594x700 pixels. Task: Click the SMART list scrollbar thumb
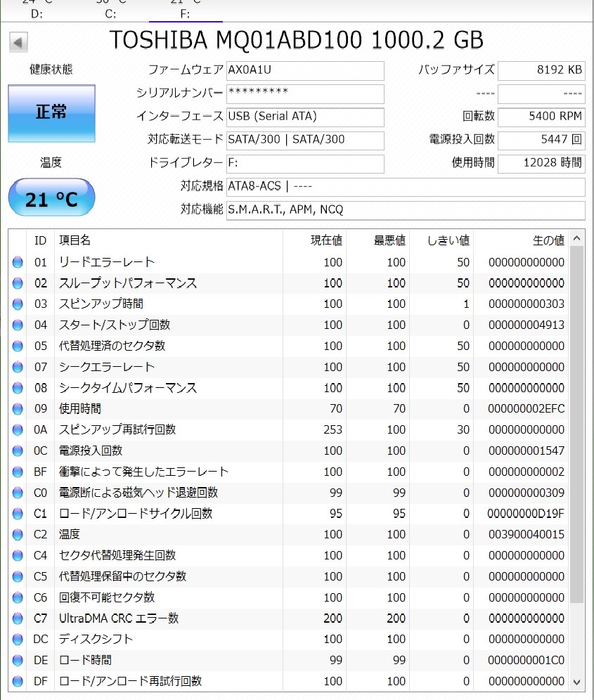tap(576, 424)
